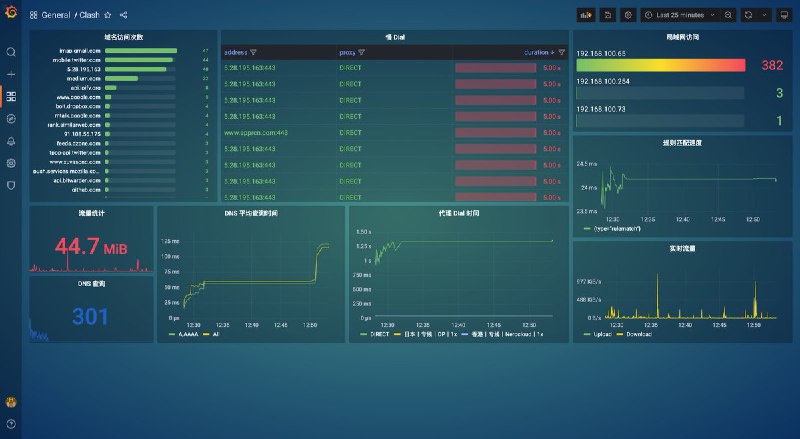Image resolution: width=800 pixels, height=439 pixels.
Task: Open the Explore compass icon
Action: tap(11, 118)
